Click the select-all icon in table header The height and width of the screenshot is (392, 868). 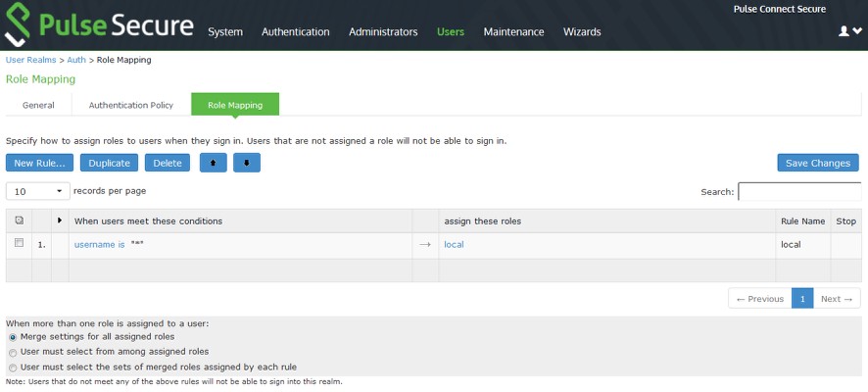(19, 221)
